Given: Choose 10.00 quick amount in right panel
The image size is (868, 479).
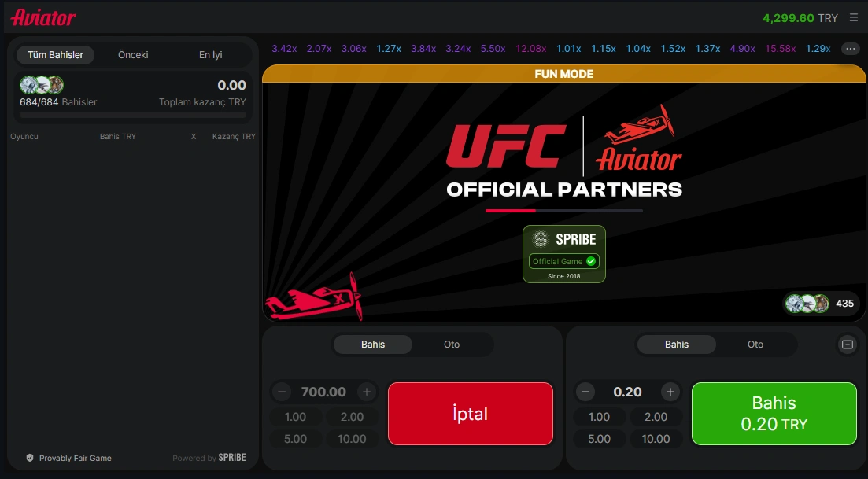Looking at the screenshot, I should point(656,439).
